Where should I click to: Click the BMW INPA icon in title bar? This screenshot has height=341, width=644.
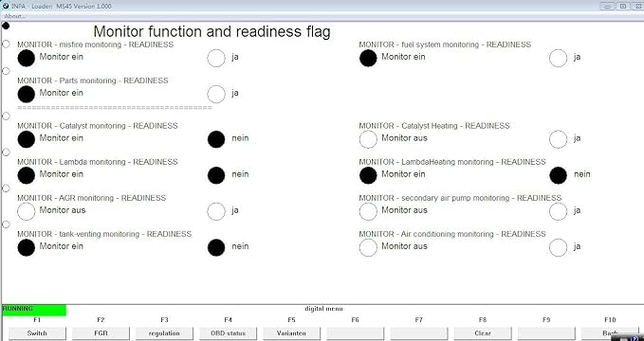pos(6,6)
